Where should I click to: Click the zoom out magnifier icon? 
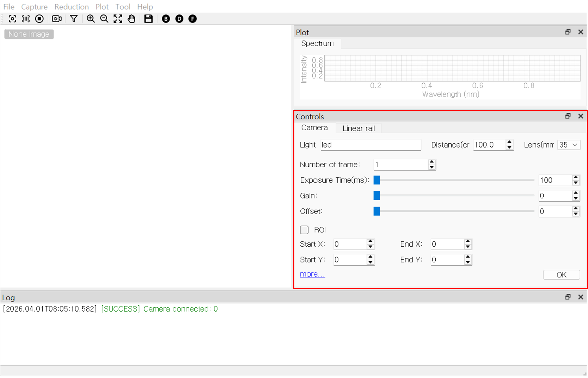[104, 19]
